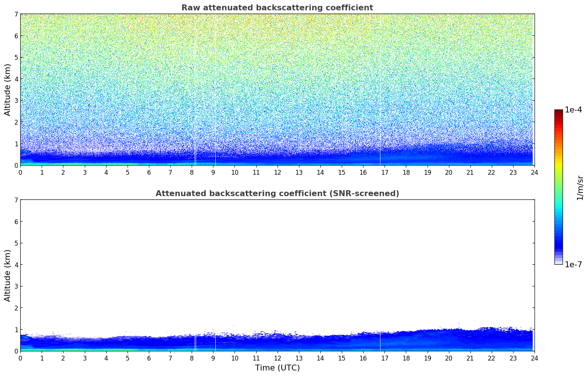This screenshot has height=376, width=588.
Task: Click the yellow band of the colorbar
Action: [559, 164]
